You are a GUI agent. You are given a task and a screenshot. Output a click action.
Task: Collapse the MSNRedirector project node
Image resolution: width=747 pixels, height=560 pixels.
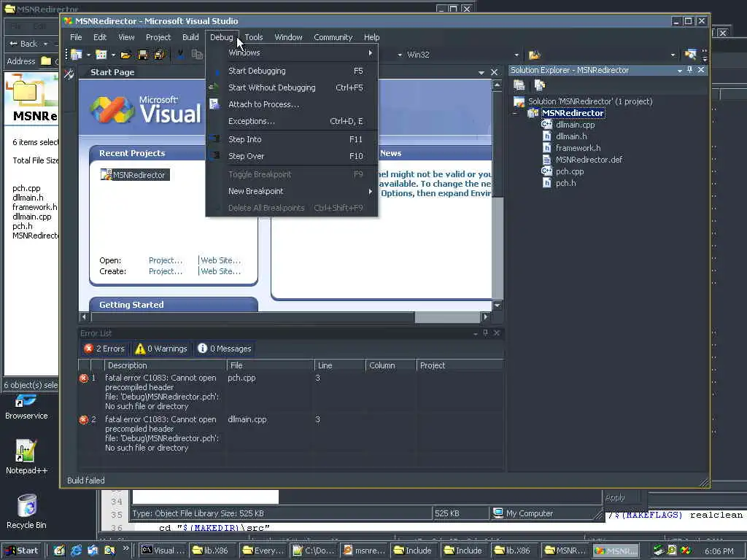pyautogui.click(x=515, y=113)
